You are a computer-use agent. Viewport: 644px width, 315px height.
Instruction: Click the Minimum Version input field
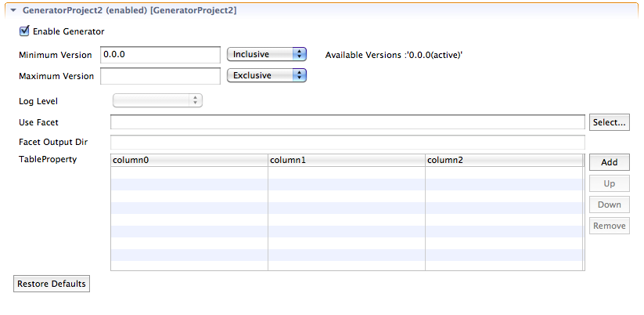tap(160, 55)
